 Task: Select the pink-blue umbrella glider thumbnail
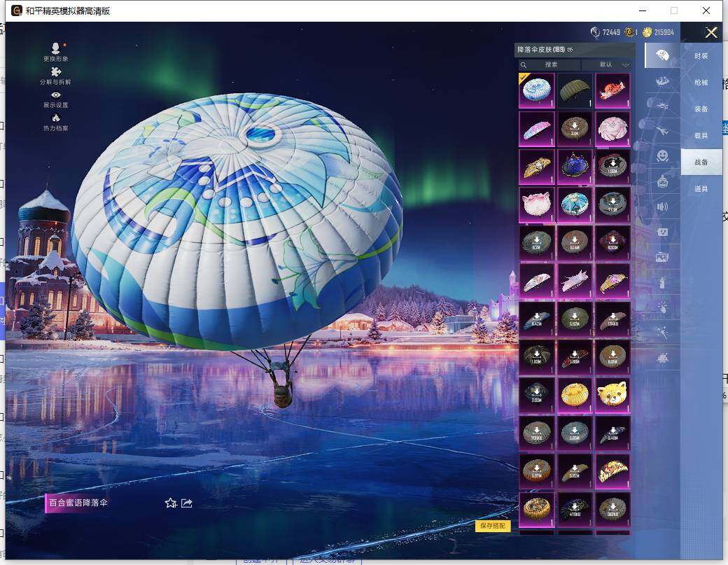click(537, 129)
